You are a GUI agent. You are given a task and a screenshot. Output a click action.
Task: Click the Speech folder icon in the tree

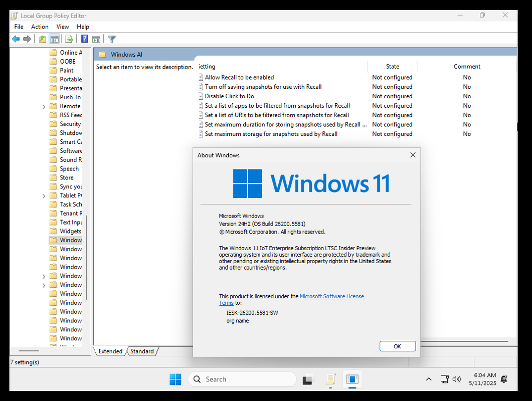tap(53, 168)
